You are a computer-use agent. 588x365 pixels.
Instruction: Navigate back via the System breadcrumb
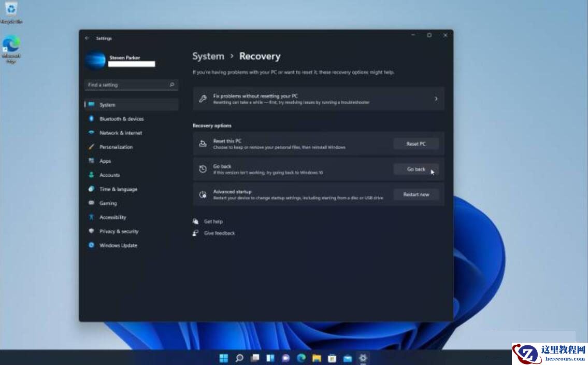coord(208,56)
